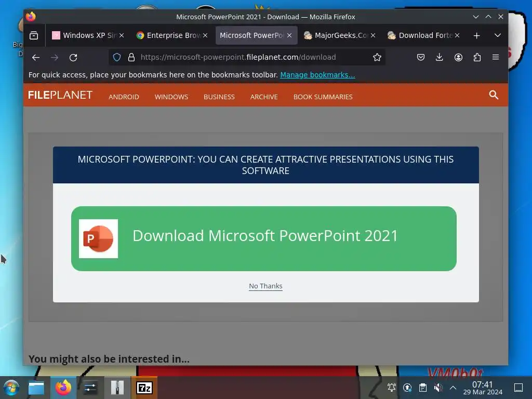Bookmark this page with the star
This screenshot has width=532, height=399.
click(x=377, y=57)
